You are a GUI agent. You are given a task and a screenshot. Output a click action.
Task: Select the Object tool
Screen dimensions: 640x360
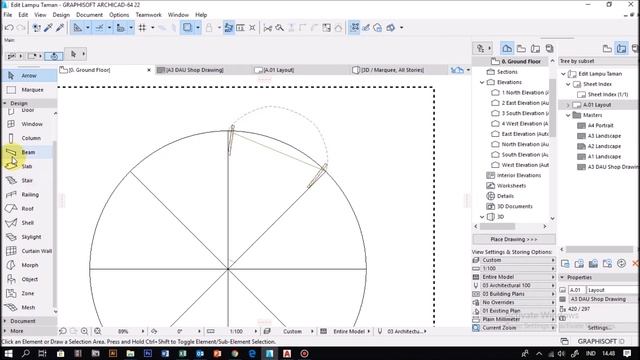click(x=29, y=279)
